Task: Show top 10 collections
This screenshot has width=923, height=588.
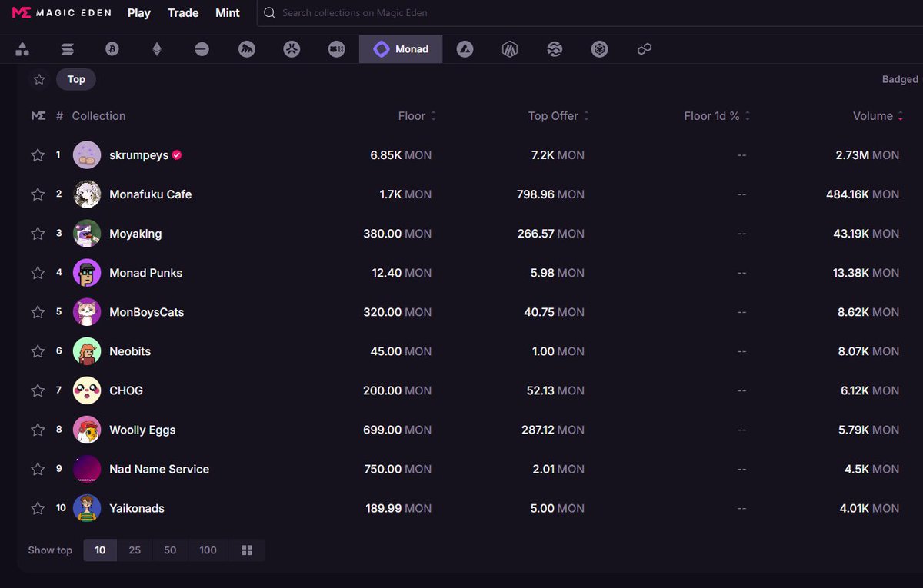Action: (100, 550)
